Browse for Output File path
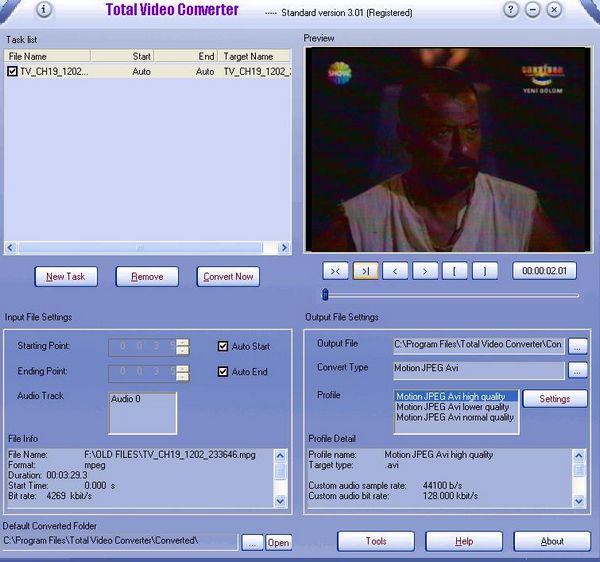600x562 pixels. (579, 345)
